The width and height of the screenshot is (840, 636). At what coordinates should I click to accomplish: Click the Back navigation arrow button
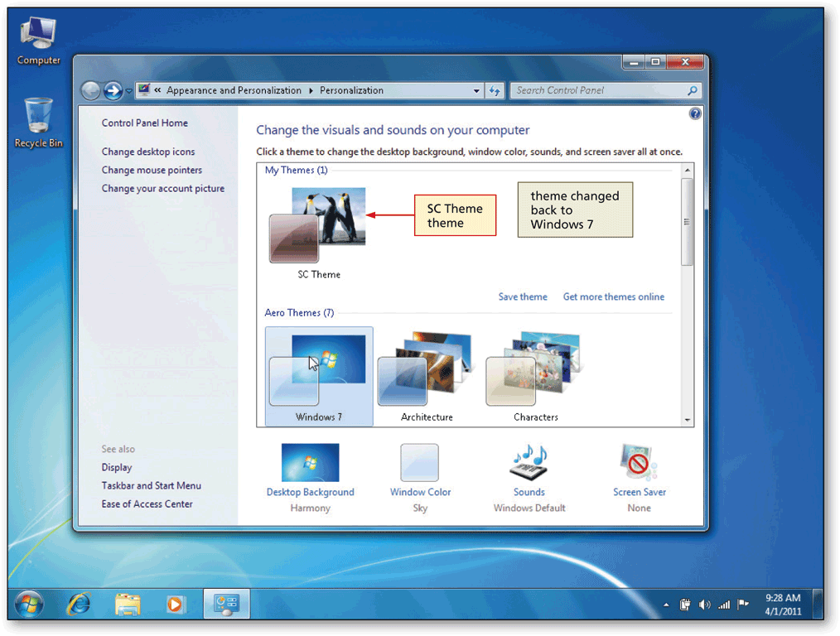pyautogui.click(x=91, y=90)
